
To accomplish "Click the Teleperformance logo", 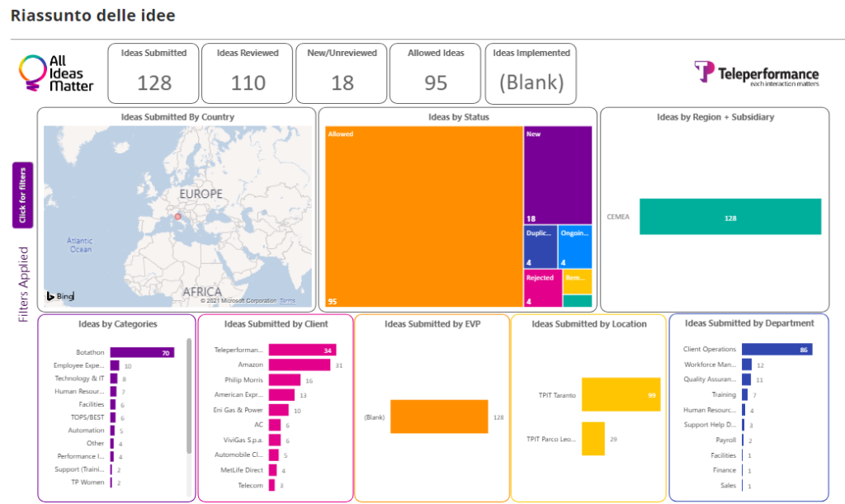I will coord(757,73).
